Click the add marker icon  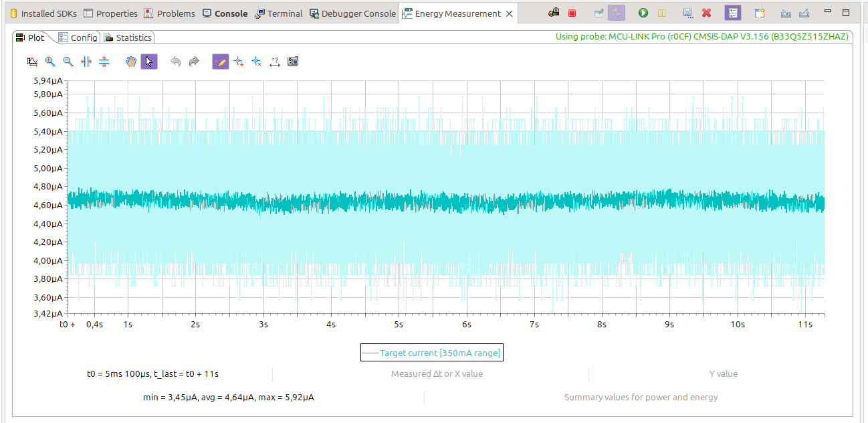239,62
